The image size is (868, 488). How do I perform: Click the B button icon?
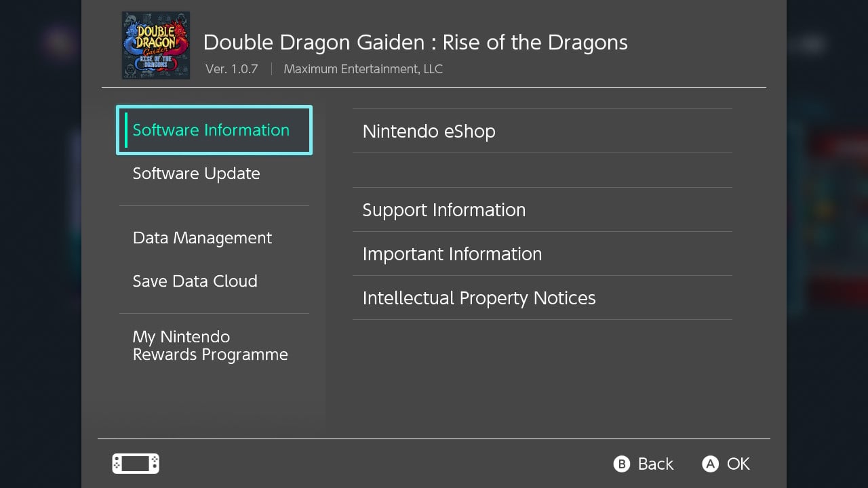click(622, 464)
